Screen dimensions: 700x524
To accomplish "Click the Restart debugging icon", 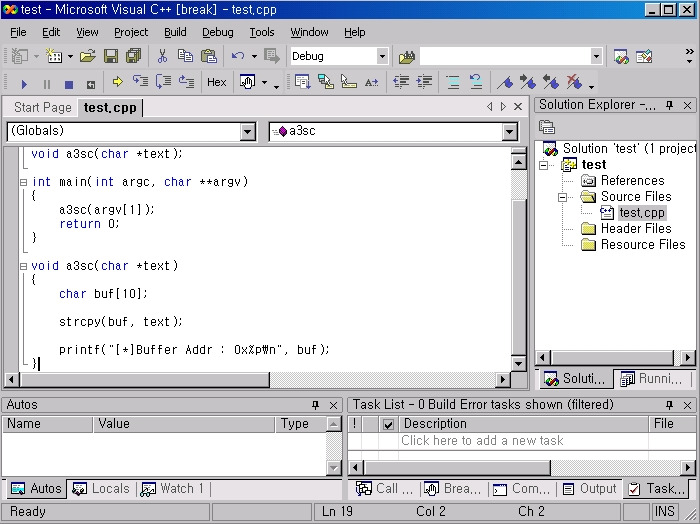I will coord(91,84).
